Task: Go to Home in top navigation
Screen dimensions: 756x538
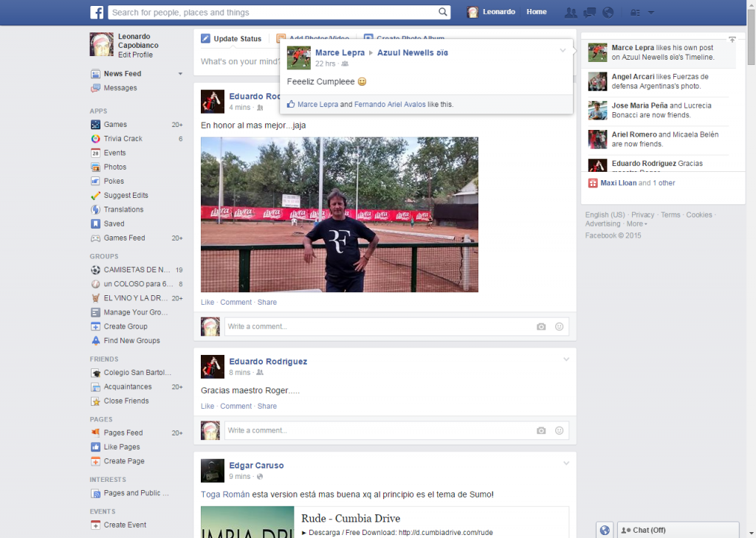Action: 537,12
